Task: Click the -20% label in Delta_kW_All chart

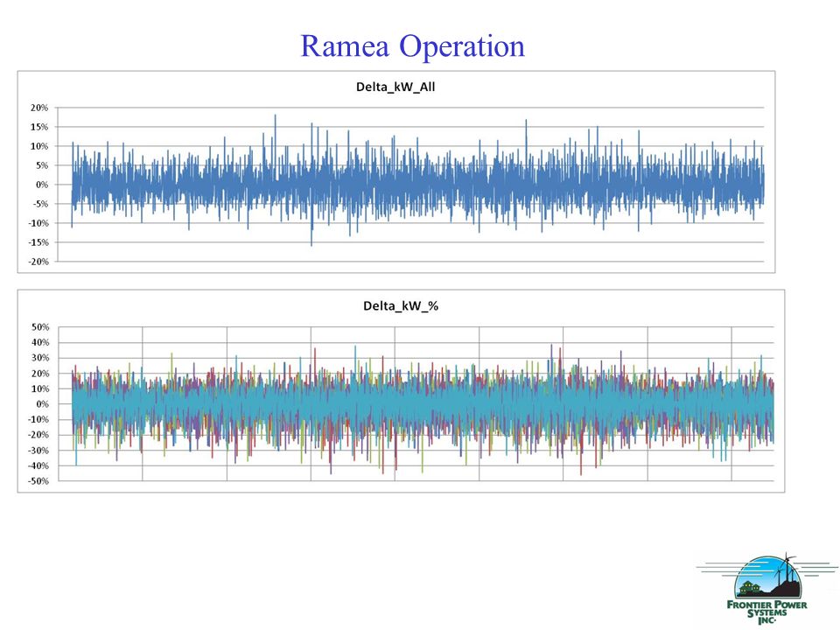Action: (38, 262)
